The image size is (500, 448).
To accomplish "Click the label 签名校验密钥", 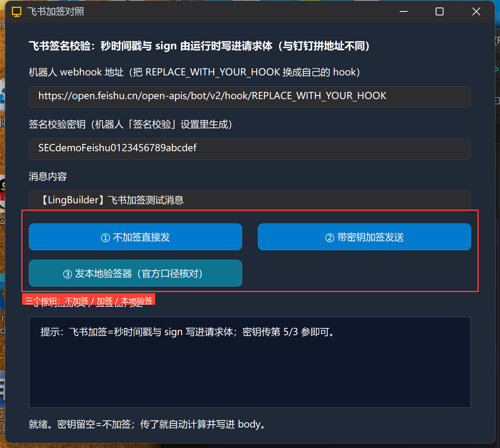I will tap(131, 124).
